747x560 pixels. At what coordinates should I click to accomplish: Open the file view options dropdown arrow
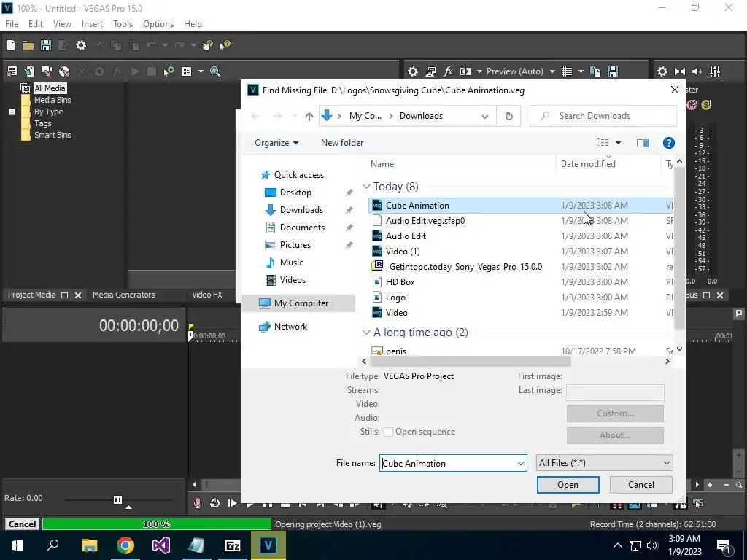[x=619, y=143]
